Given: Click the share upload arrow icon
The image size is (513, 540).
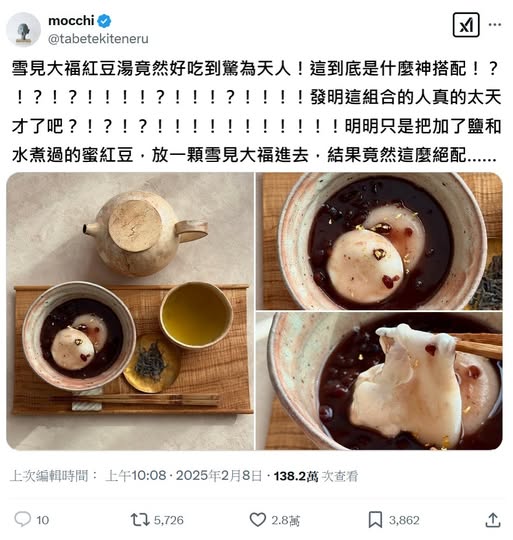Looking at the screenshot, I should 493,520.
